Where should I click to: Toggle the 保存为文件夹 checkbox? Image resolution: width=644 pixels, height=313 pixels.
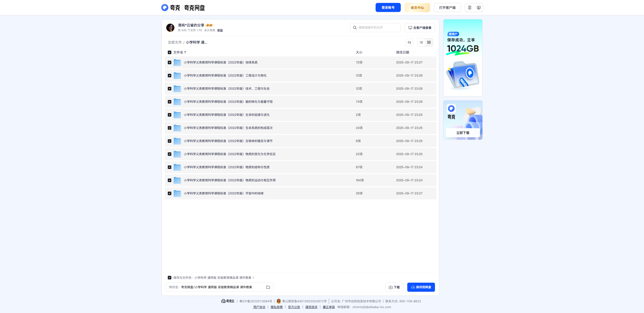pos(170,278)
